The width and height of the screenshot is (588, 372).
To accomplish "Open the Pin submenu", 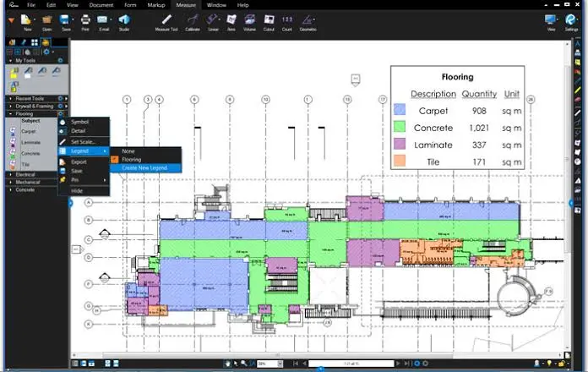I will [x=84, y=180].
